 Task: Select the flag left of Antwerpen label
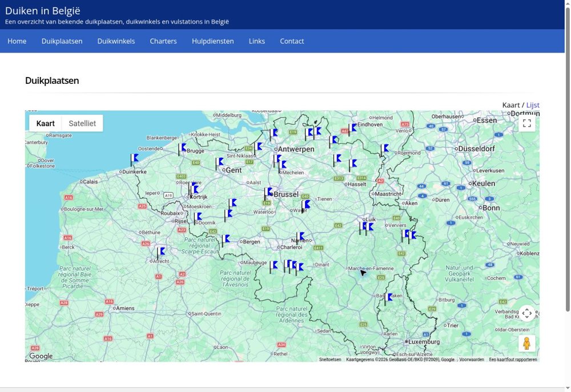pyautogui.click(x=258, y=148)
